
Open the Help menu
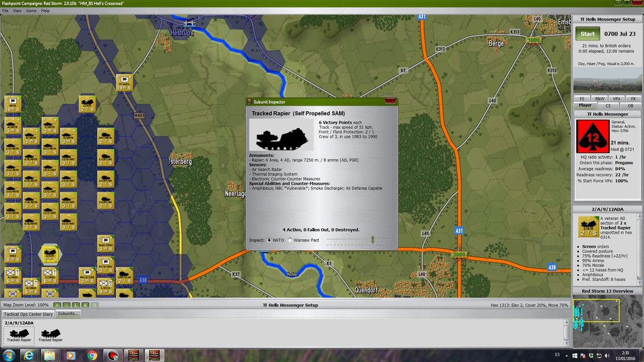coord(45,11)
